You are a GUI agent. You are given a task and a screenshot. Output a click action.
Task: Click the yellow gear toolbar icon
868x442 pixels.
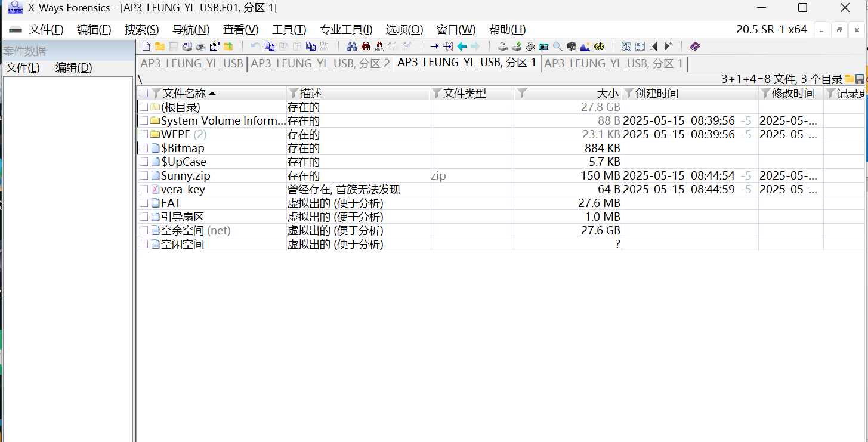pyautogui.click(x=599, y=47)
